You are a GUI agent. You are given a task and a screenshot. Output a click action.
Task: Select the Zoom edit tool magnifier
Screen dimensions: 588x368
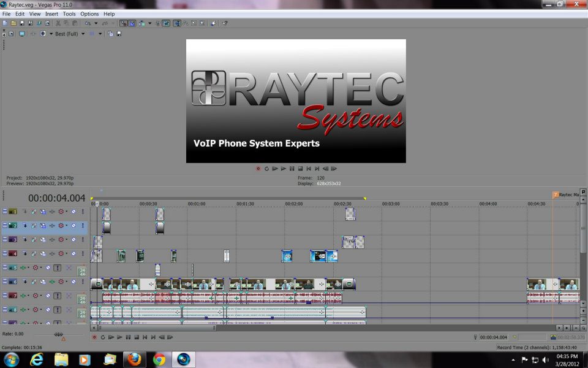click(202, 23)
